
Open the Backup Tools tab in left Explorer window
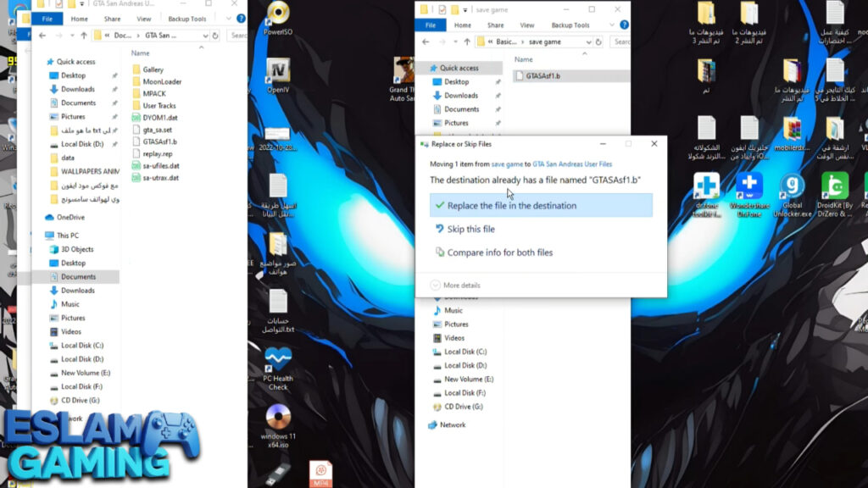click(186, 19)
